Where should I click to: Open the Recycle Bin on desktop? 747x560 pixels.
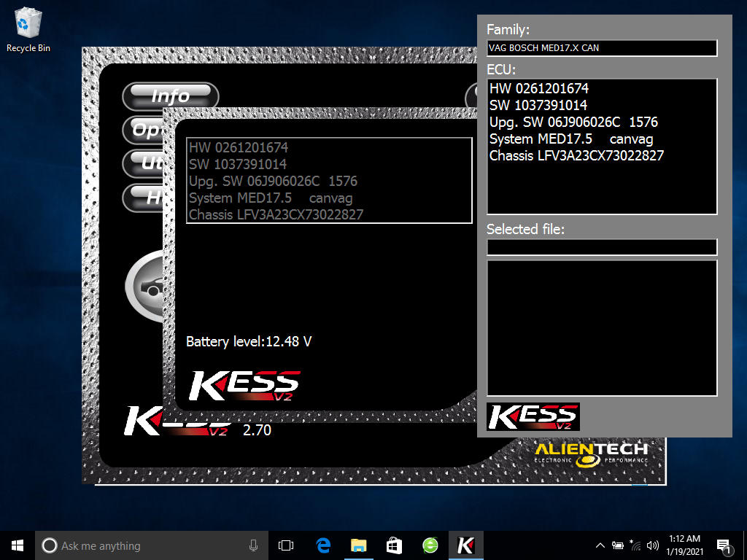[x=28, y=24]
